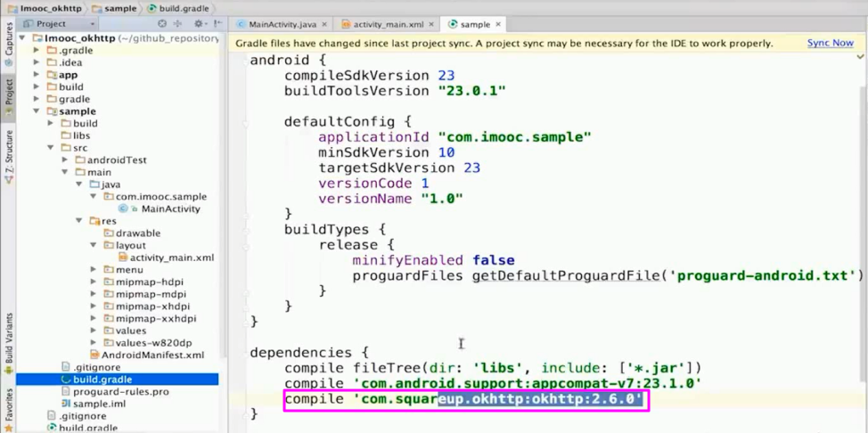Open the Captures tool window
The height and width of the screenshot is (433, 868).
pos(8,45)
